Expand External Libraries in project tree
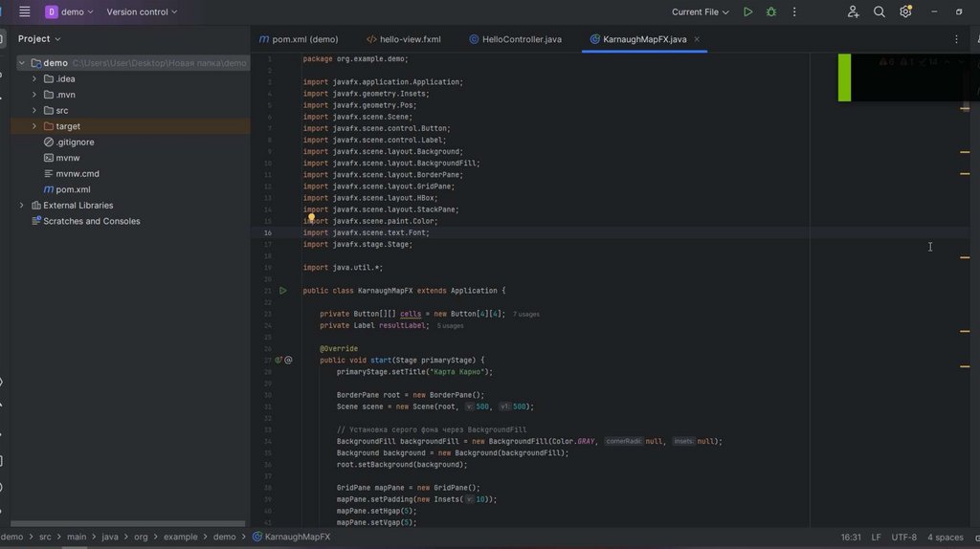980x549 pixels. point(22,206)
